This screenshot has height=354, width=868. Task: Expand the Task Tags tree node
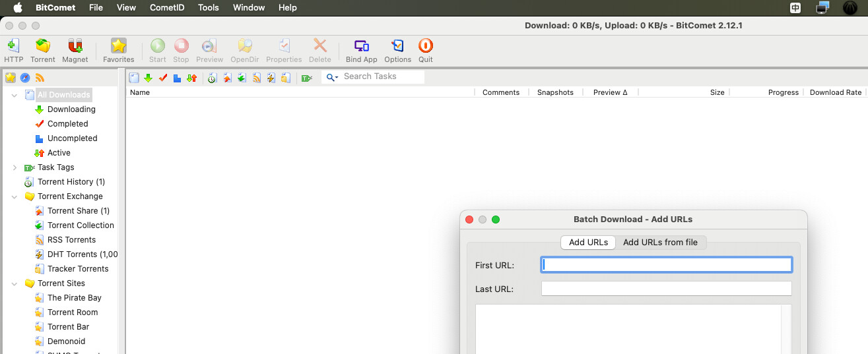pos(15,167)
